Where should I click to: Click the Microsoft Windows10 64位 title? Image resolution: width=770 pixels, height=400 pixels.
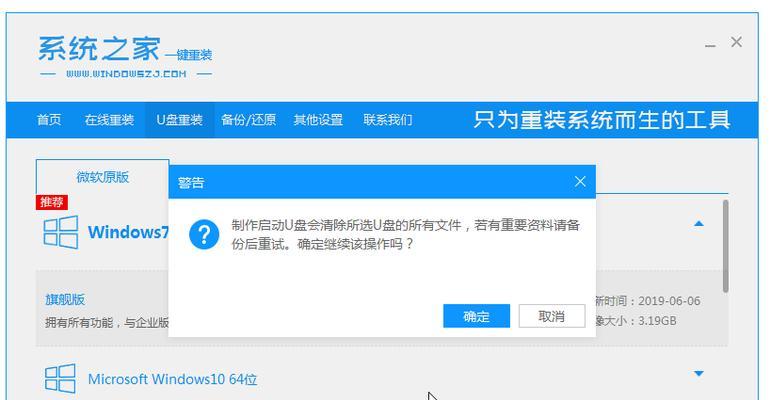pyautogui.click(x=172, y=379)
